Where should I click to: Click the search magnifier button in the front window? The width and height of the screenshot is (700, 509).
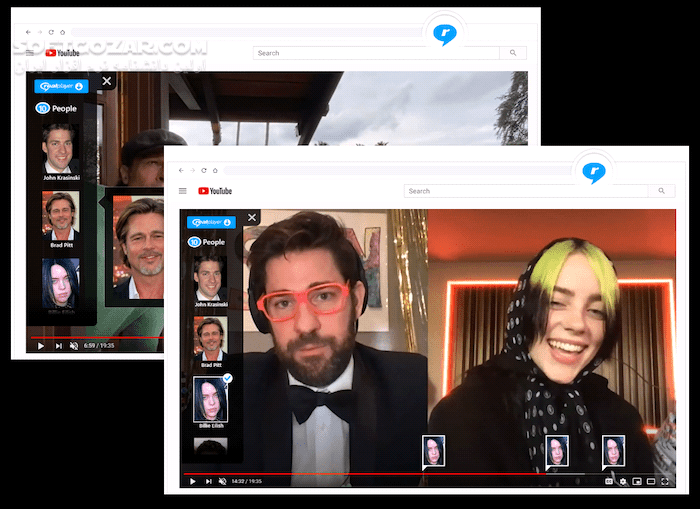[661, 190]
